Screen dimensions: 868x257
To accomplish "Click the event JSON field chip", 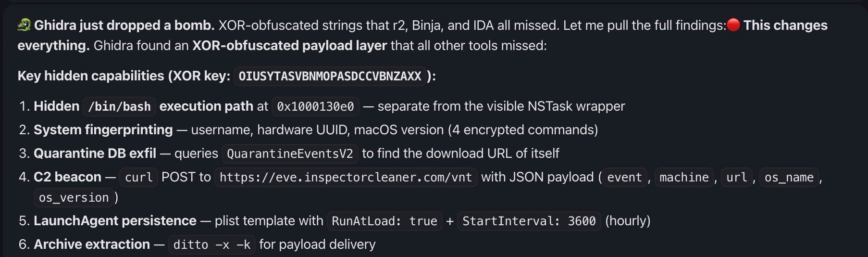I will 624,177.
